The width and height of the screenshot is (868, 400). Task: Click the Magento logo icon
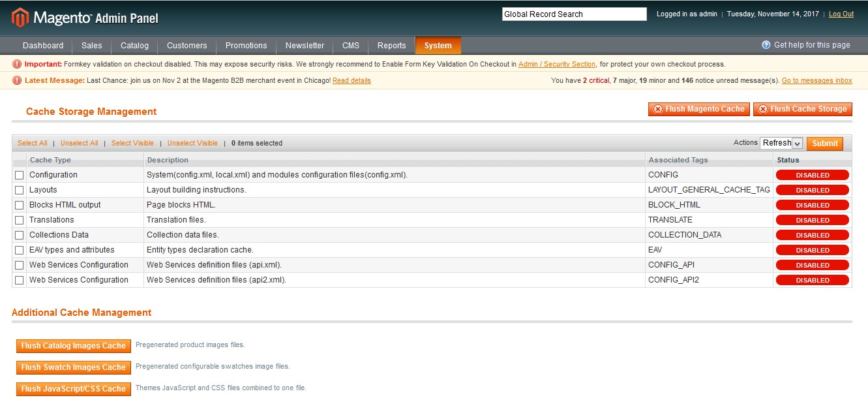click(20, 18)
